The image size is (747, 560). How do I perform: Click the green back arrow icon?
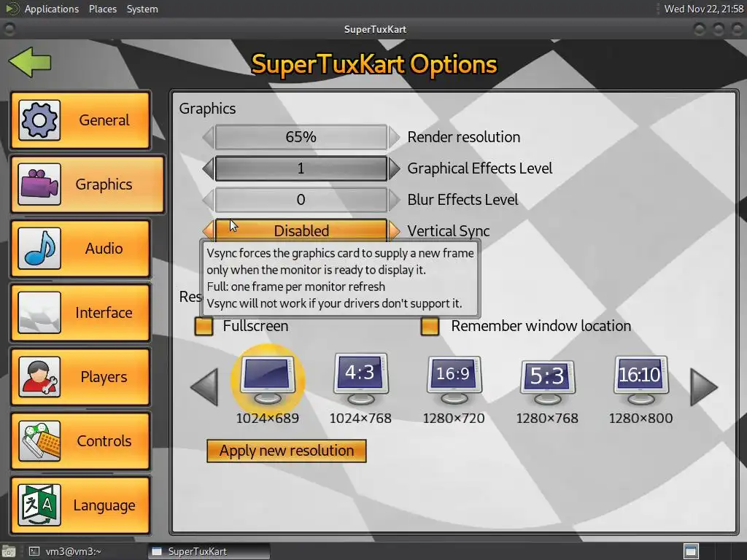(x=29, y=63)
